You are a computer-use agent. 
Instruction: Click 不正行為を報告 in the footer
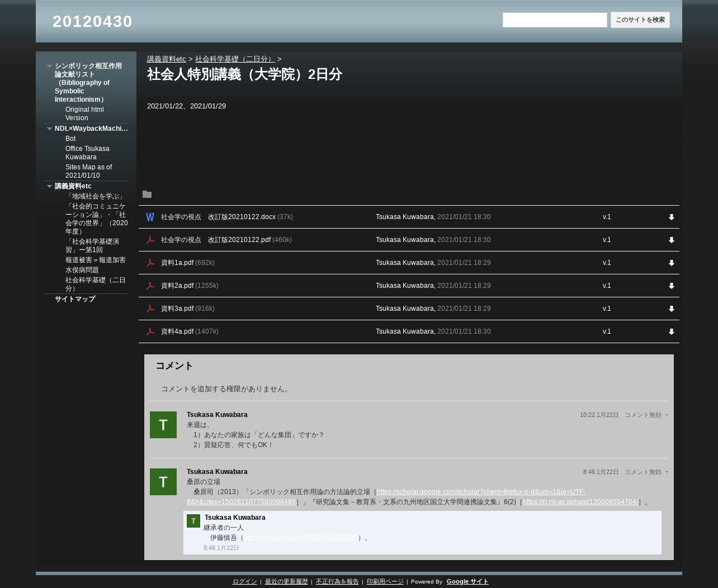point(337,582)
